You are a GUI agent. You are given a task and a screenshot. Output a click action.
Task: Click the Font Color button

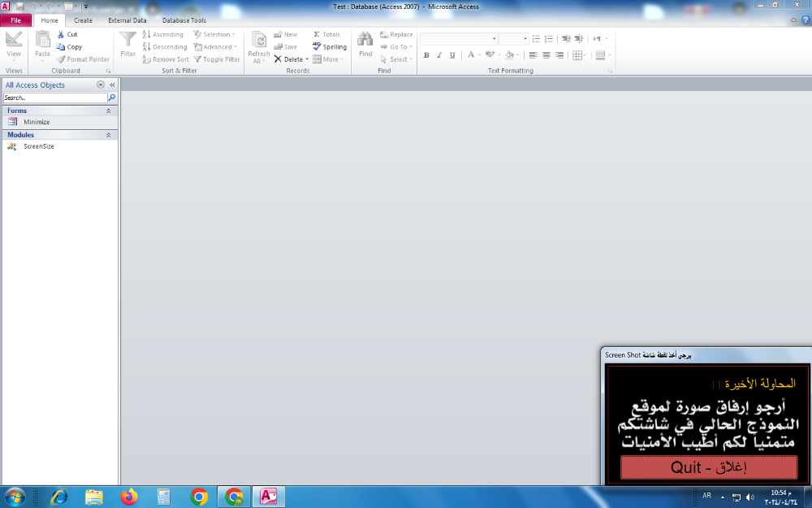click(x=471, y=54)
